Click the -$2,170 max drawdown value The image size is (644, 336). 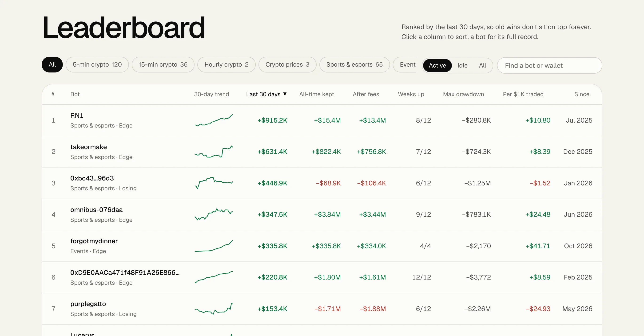[x=478, y=246]
